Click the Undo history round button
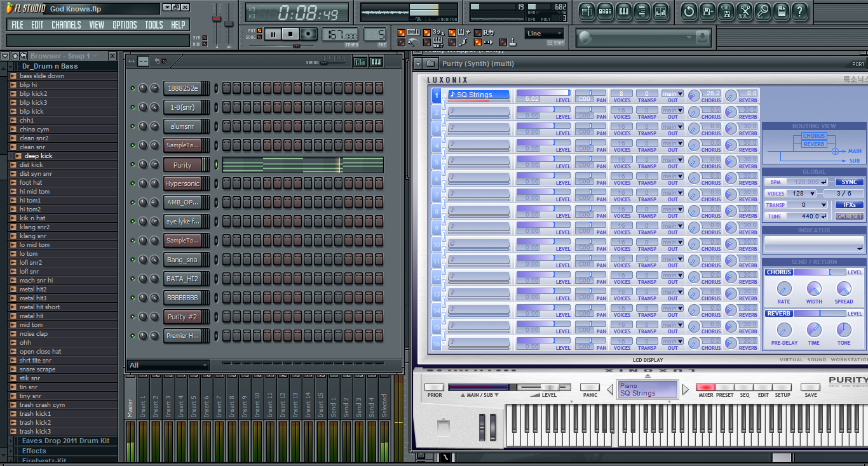Image resolution: width=868 pixels, height=466 pixels. [689, 11]
